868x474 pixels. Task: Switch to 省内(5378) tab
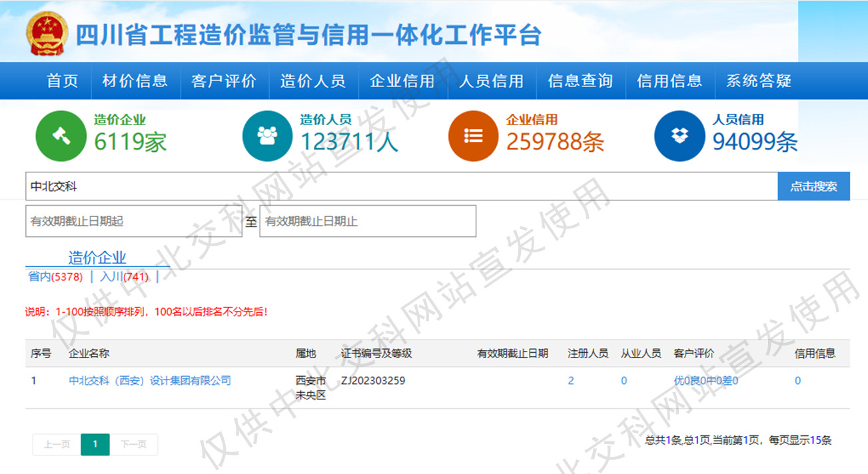[55, 277]
